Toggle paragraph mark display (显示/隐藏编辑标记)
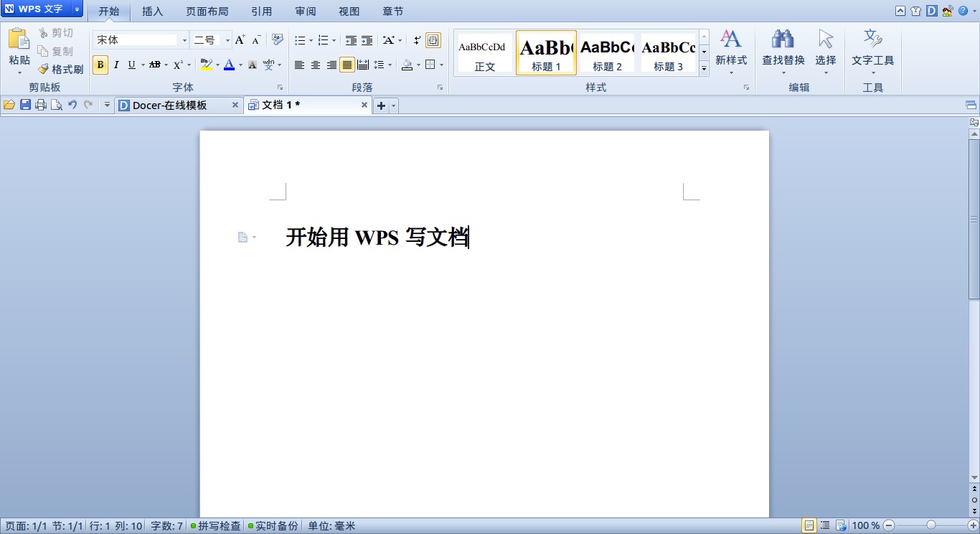 tap(418, 40)
